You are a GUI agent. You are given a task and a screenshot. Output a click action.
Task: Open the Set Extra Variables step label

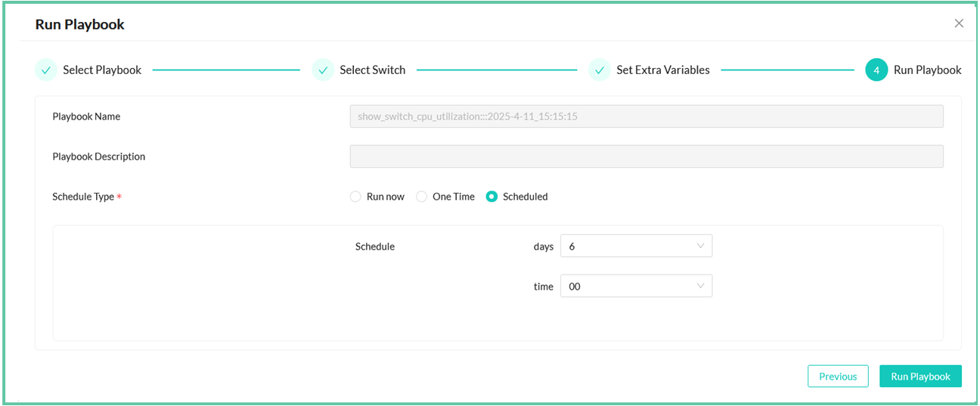(x=662, y=70)
